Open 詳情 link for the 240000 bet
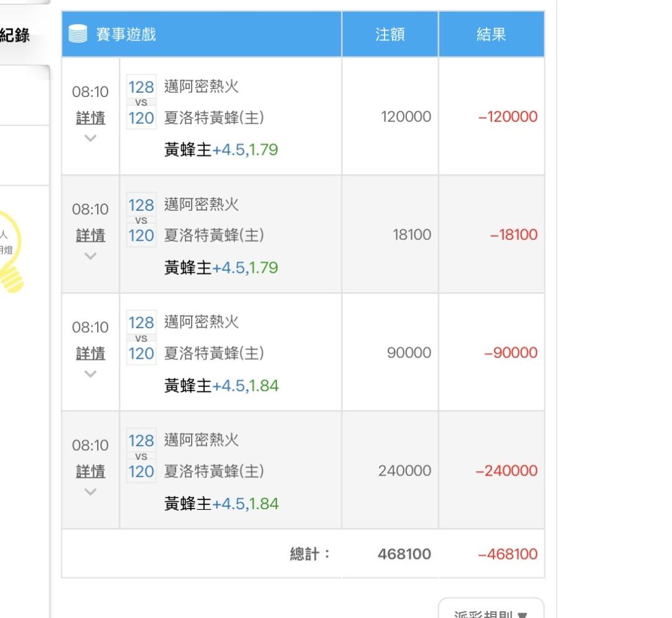Viewport: 672px width, 618px height. point(90,471)
